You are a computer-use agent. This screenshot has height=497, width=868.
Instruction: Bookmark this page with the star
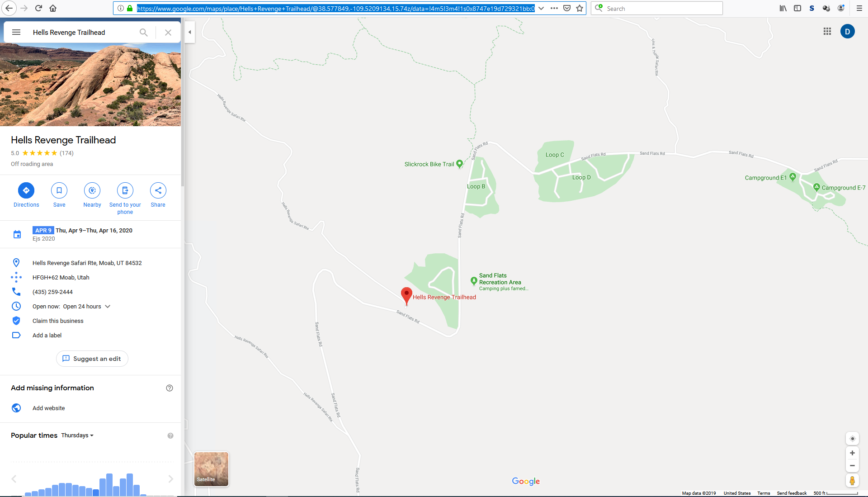point(580,8)
